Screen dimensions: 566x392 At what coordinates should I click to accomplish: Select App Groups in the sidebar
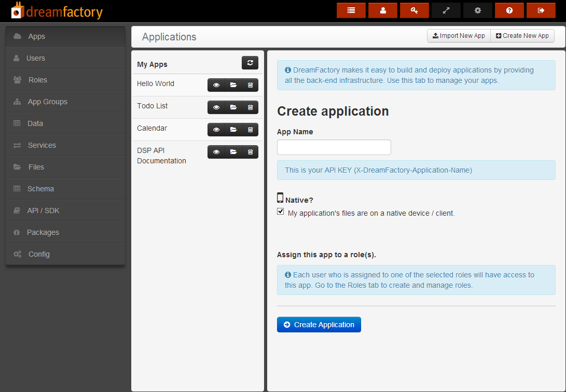(x=65, y=102)
